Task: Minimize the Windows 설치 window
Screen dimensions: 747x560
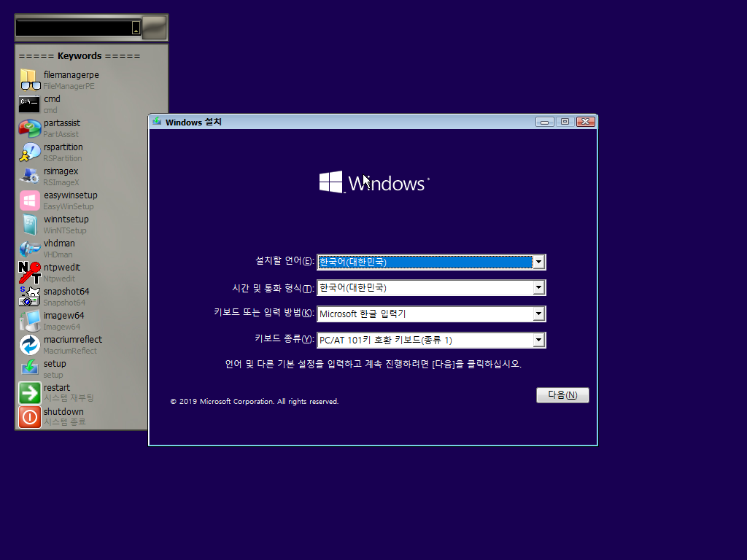Action: [544, 122]
